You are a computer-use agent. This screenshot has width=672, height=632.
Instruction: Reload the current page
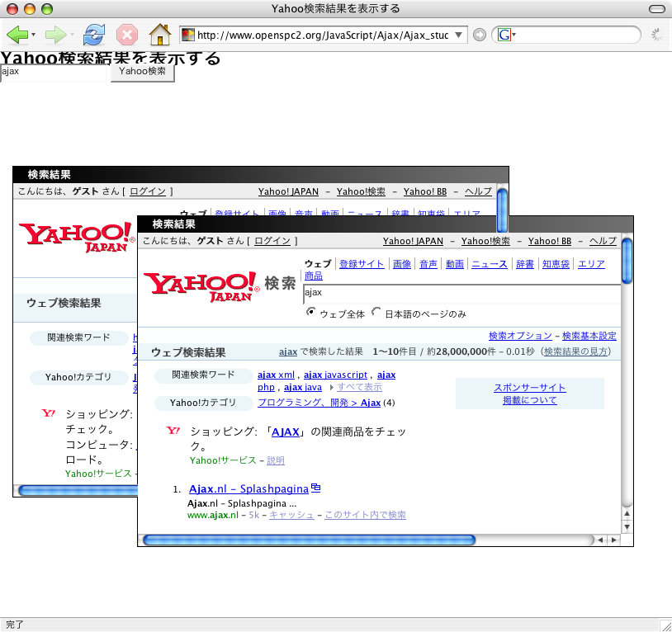pos(94,35)
